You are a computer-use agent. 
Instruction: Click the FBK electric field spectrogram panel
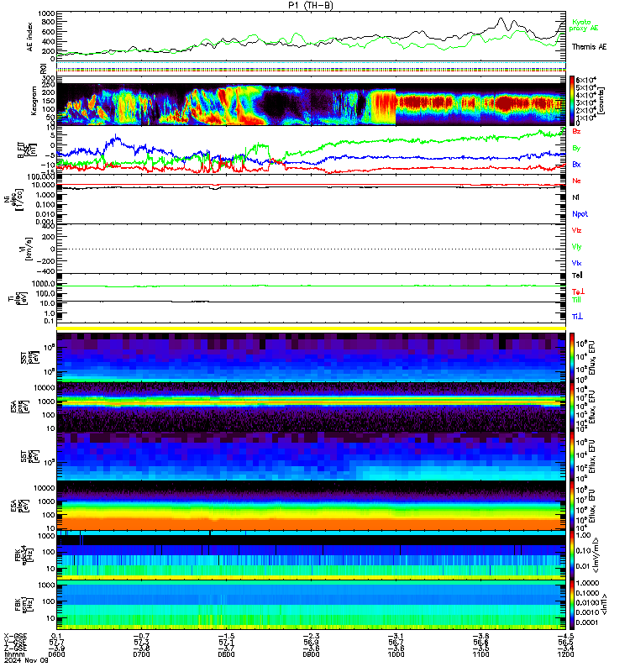point(311,555)
